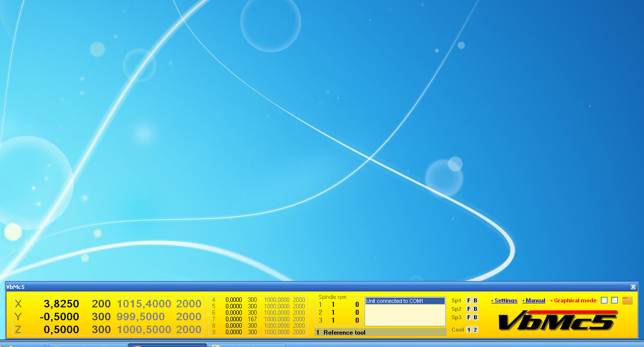The height and width of the screenshot is (347, 644).
Task: Click the X axis position value 3,8250
Action: click(61, 304)
